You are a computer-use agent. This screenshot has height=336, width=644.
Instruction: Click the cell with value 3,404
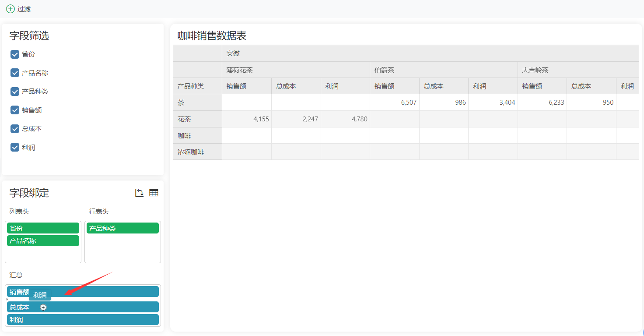[x=493, y=103]
